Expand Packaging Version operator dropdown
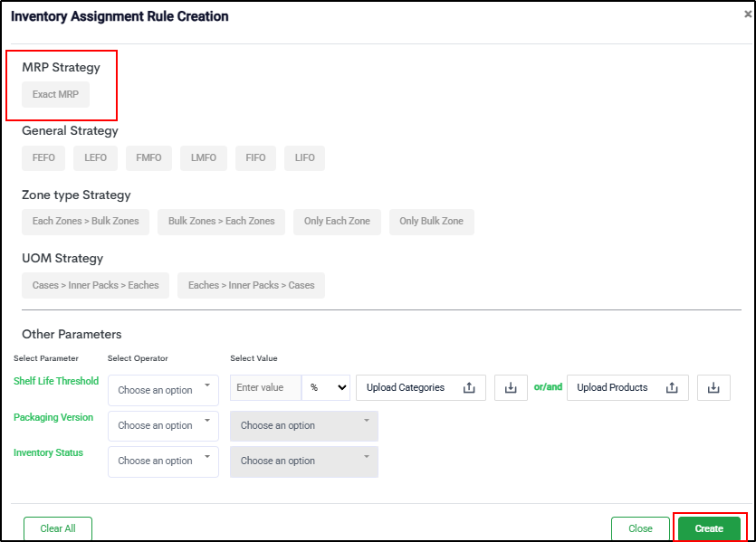 [163, 425]
